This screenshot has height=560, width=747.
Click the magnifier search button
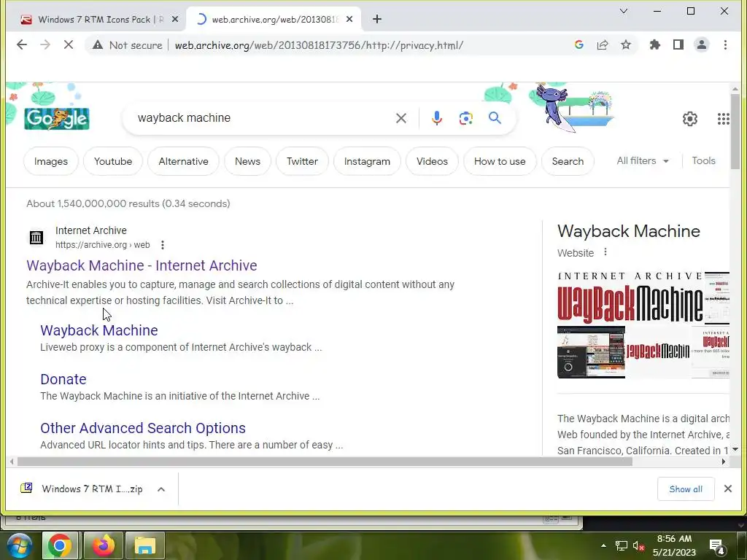[x=495, y=117]
